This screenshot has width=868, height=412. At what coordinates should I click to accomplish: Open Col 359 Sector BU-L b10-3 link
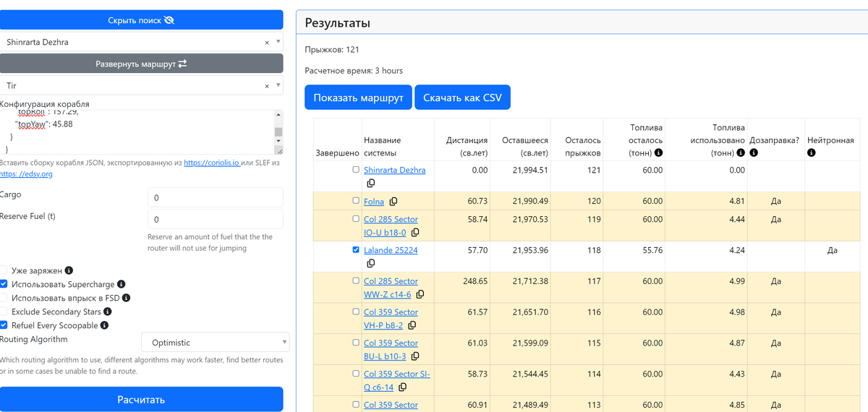coord(391,350)
